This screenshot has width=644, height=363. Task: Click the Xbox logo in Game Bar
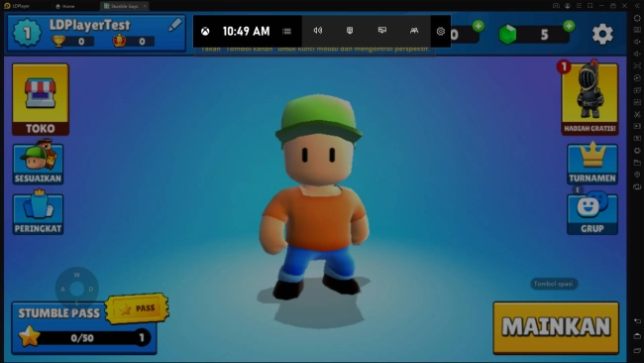click(x=205, y=32)
